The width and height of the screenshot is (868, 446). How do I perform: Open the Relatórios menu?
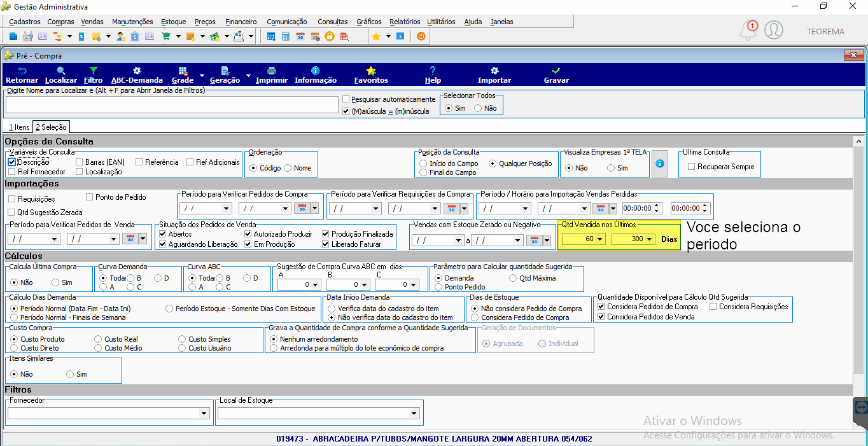(x=405, y=22)
